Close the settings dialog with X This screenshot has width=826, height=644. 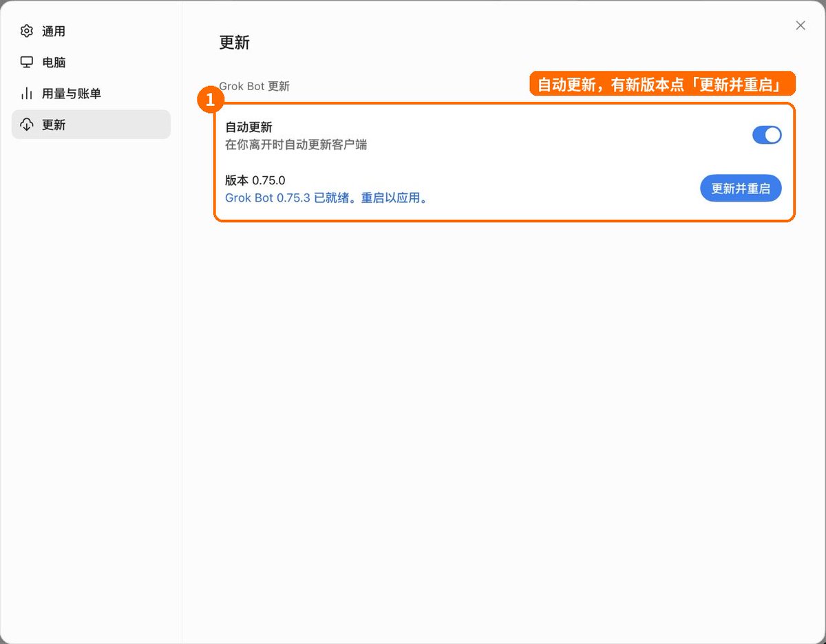pos(801,25)
